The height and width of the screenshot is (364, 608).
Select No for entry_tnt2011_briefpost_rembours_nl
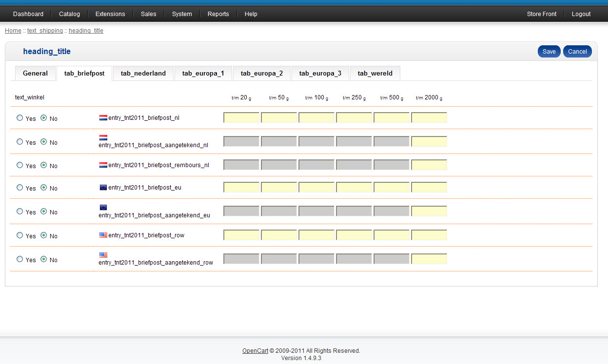44,165
